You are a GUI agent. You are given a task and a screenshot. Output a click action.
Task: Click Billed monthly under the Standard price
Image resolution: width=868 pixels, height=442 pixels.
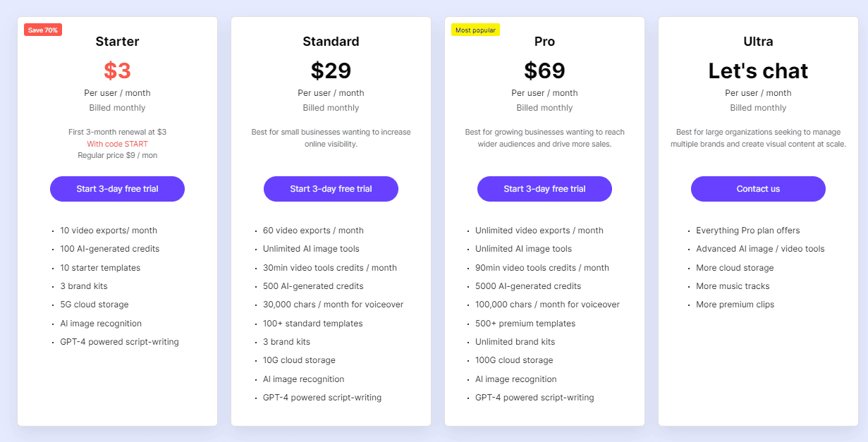(331, 107)
